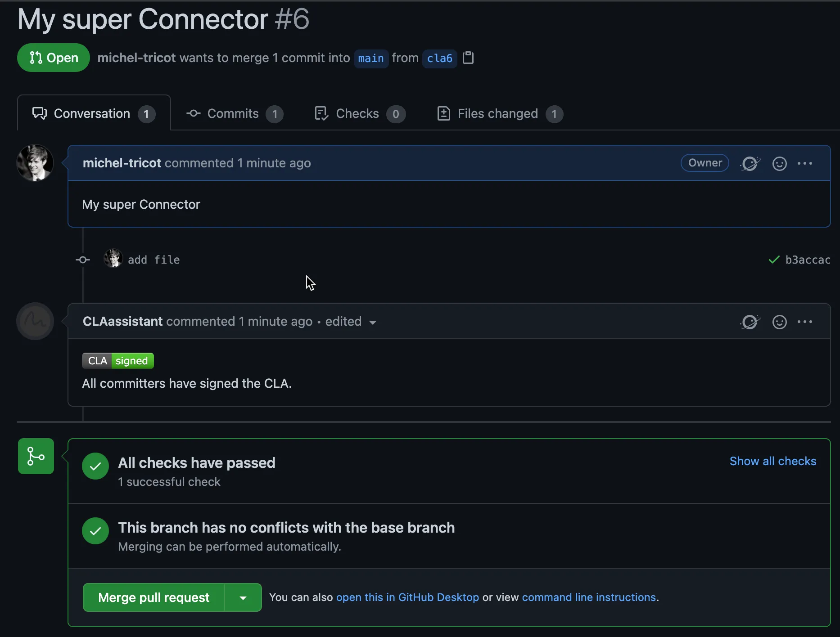Expand the edited history dropdown
This screenshot has height=637, width=840.
pos(350,322)
